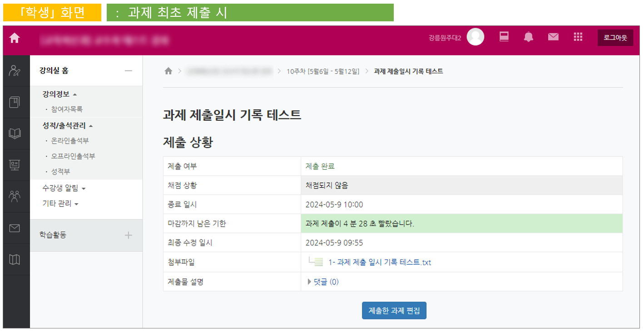This screenshot has height=333, width=644.
Task: Click the user profile avatar
Action: click(475, 37)
